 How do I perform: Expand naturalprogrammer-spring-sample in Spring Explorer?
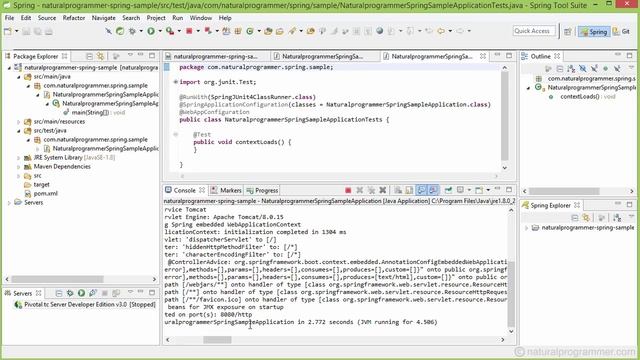pos(526,228)
